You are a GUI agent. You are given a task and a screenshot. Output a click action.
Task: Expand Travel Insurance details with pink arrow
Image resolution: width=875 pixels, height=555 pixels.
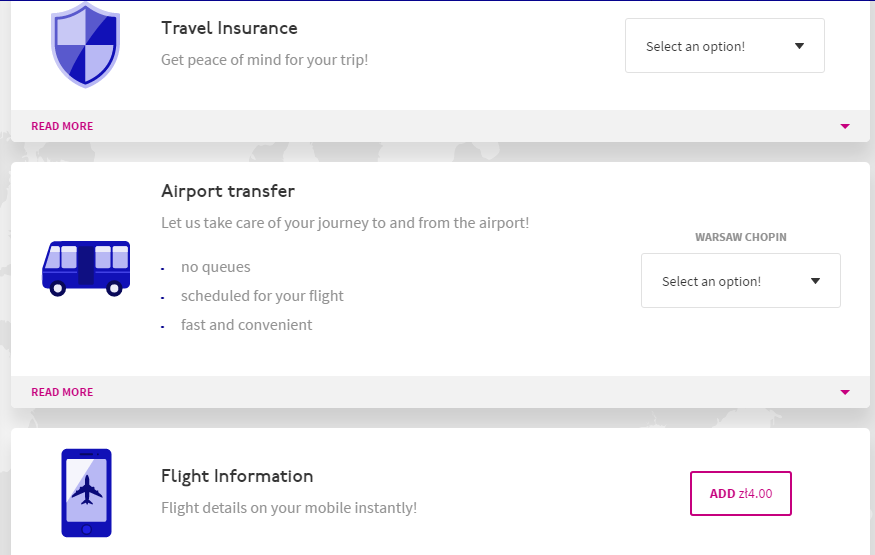pos(845,126)
